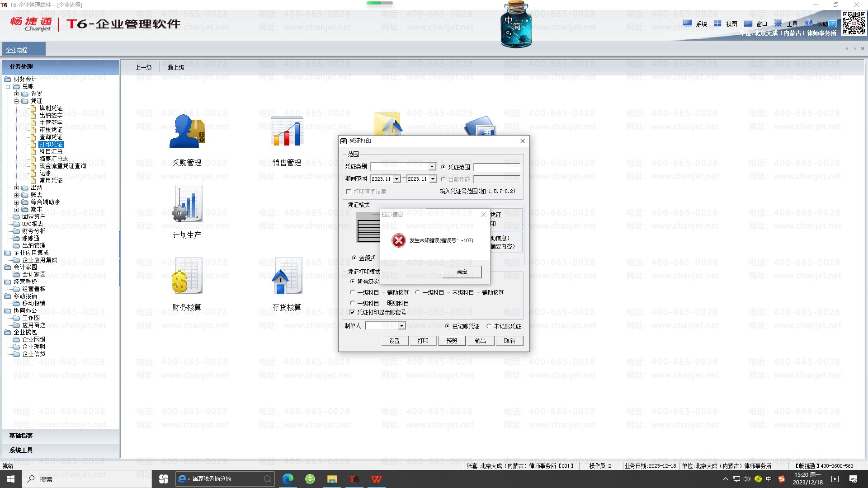Open the 计划生产 production planning icon
Screen dimensions: 868x488
(187, 204)
